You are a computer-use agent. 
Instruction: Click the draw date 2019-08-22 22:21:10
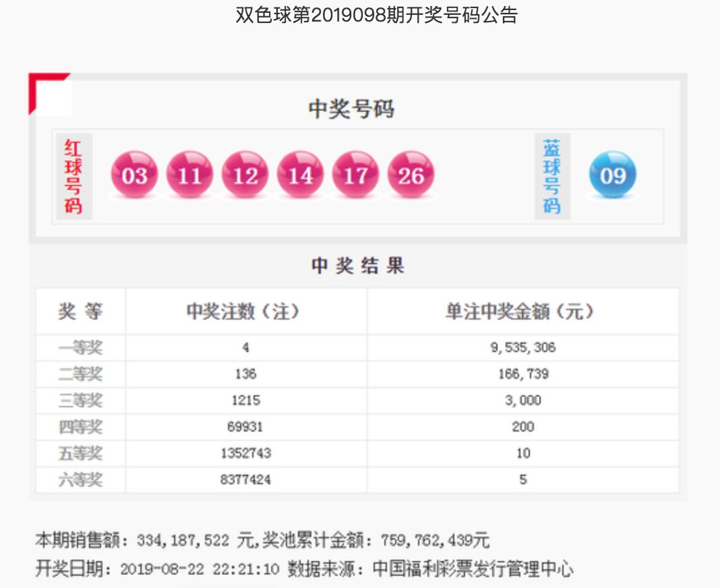pos(200,570)
